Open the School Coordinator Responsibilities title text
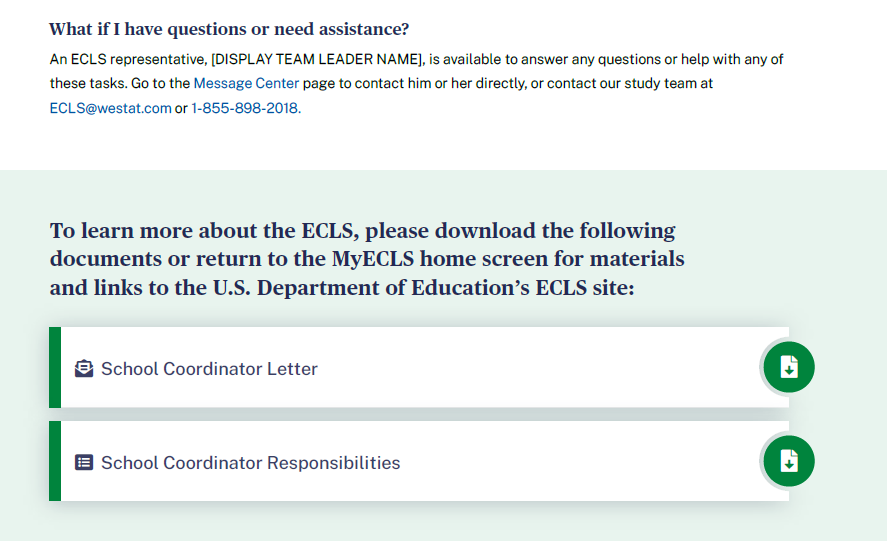Screen dimensions: 887x541 (250, 463)
